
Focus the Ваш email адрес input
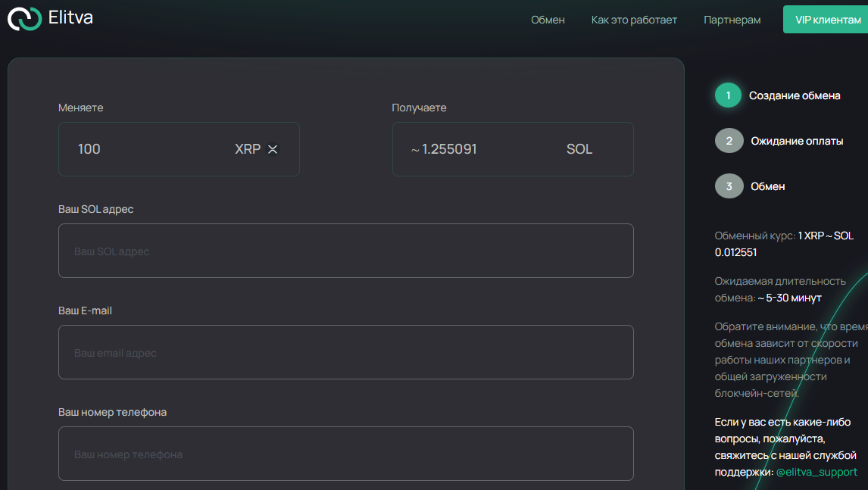pyautogui.click(x=346, y=352)
